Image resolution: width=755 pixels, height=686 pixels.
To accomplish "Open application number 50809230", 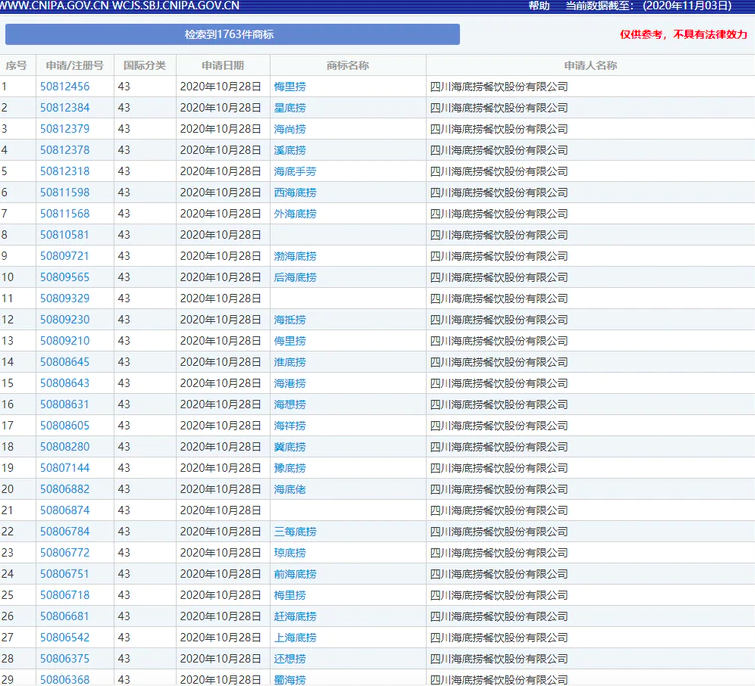I will pyautogui.click(x=65, y=320).
